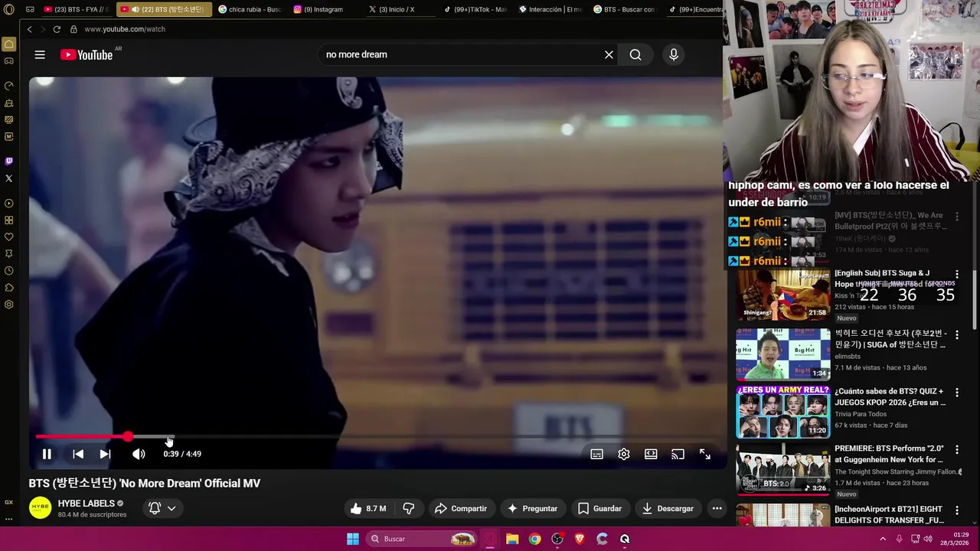The width and height of the screenshot is (980, 551).
Task: Switch to the chica rubia Google tab
Action: (x=250, y=9)
